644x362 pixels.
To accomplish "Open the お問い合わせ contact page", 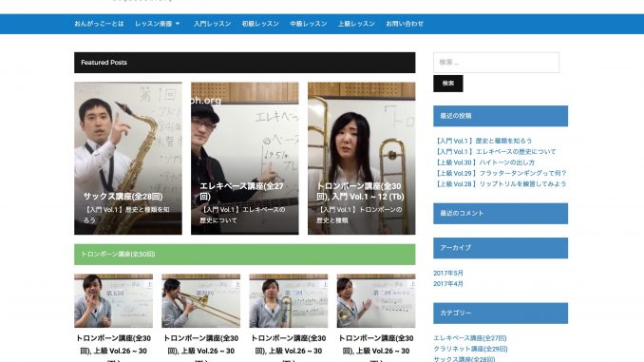I will click(405, 24).
